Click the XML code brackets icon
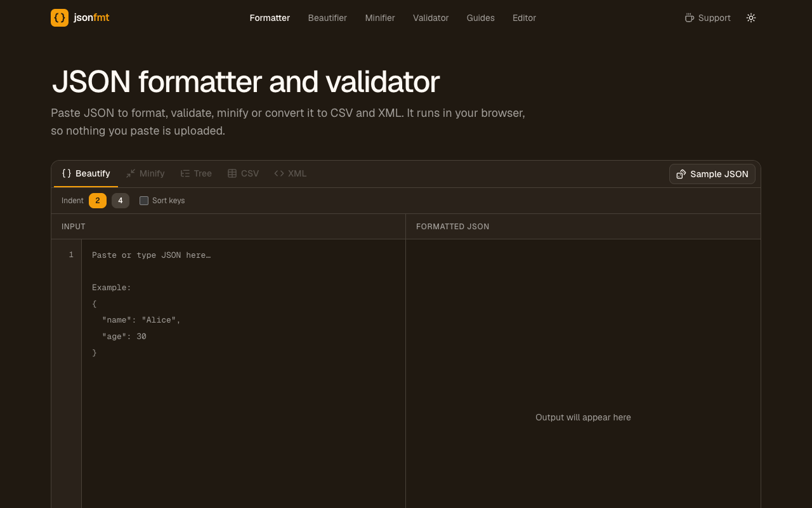 click(x=279, y=173)
